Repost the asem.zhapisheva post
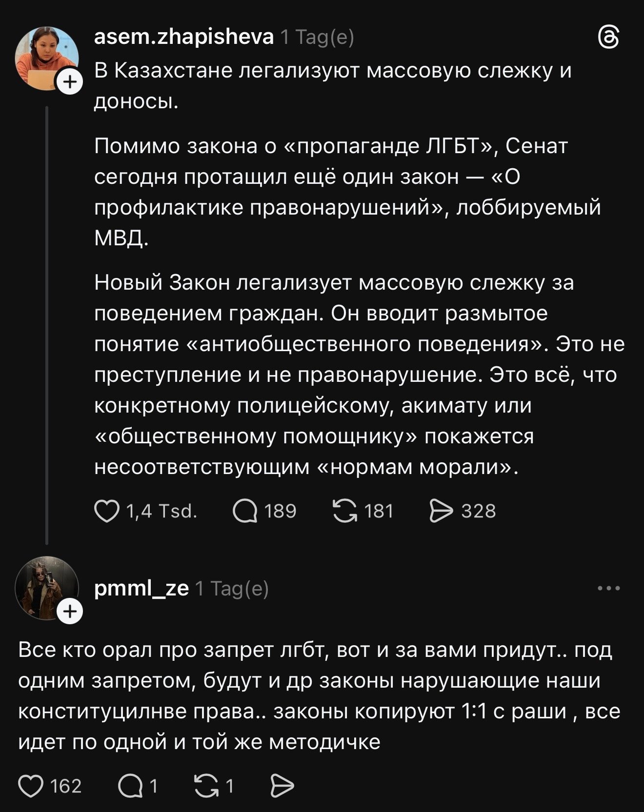644x812 pixels. pos(345,511)
